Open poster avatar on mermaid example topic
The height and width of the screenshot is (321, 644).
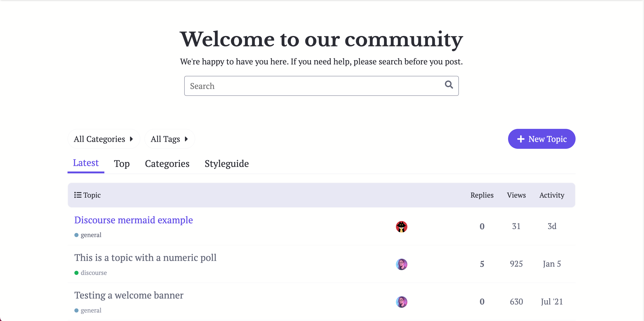tap(401, 227)
